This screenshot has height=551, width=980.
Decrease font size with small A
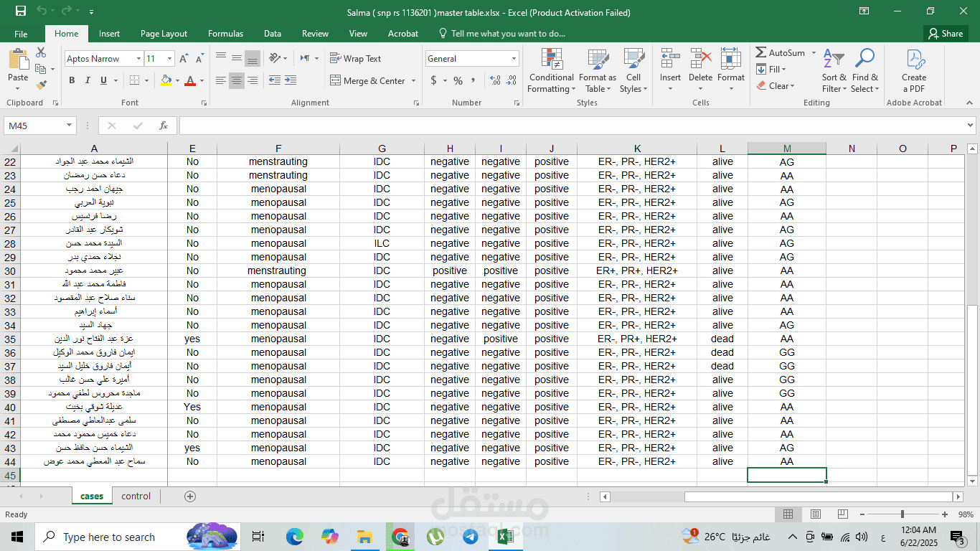(x=199, y=59)
